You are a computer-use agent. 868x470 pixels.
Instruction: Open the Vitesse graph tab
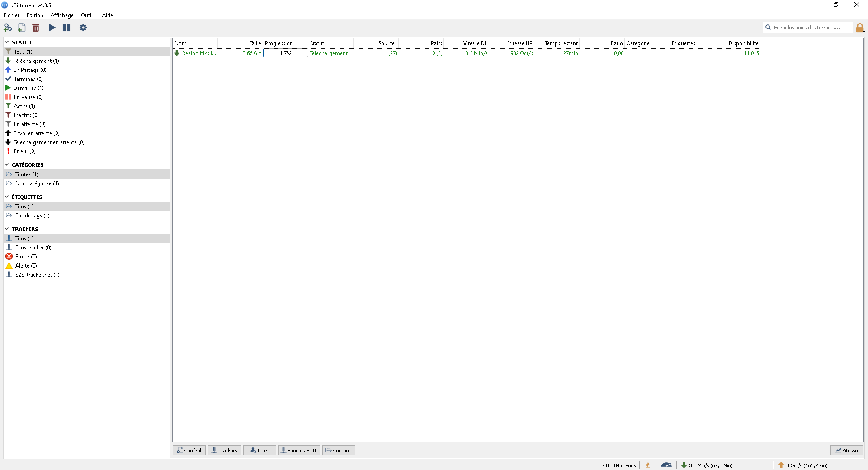tap(847, 451)
